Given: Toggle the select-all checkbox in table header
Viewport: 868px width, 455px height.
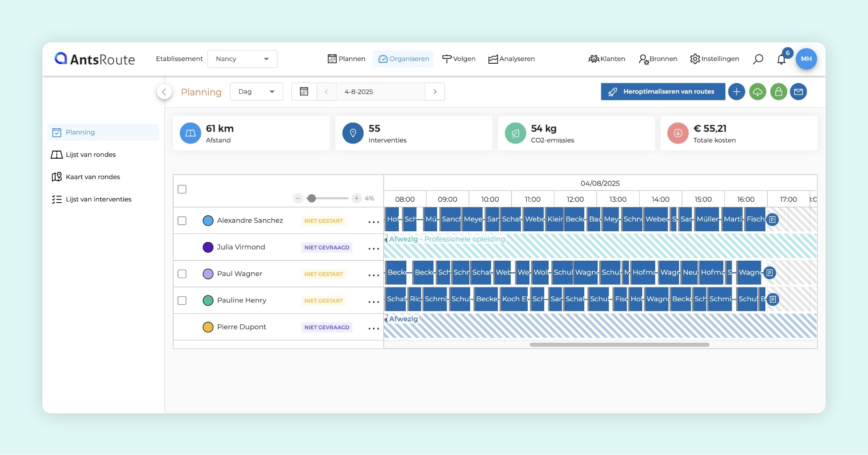Looking at the screenshot, I should point(182,189).
